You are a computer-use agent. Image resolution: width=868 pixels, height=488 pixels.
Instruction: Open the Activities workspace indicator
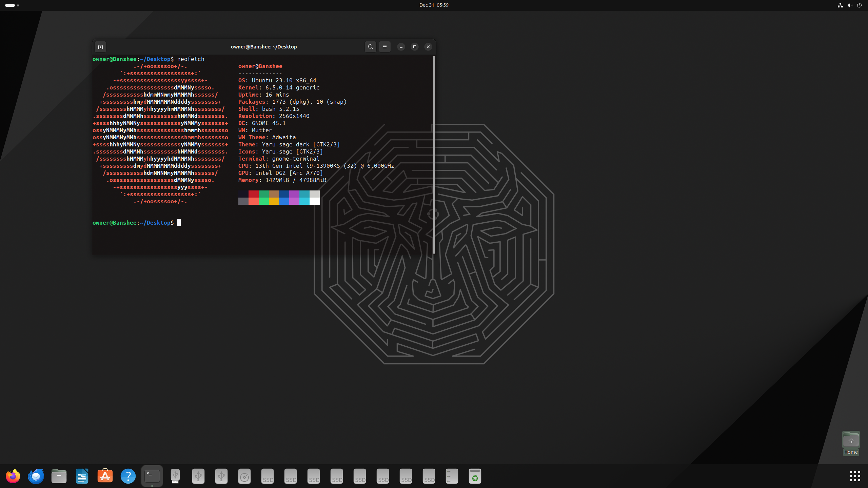pyautogui.click(x=12, y=5)
